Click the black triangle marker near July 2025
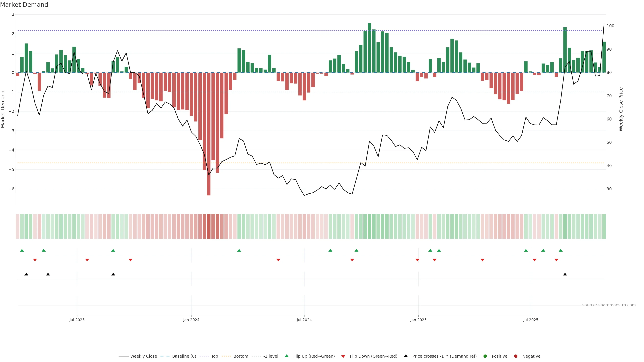The height and width of the screenshot is (362, 644). 565,274
